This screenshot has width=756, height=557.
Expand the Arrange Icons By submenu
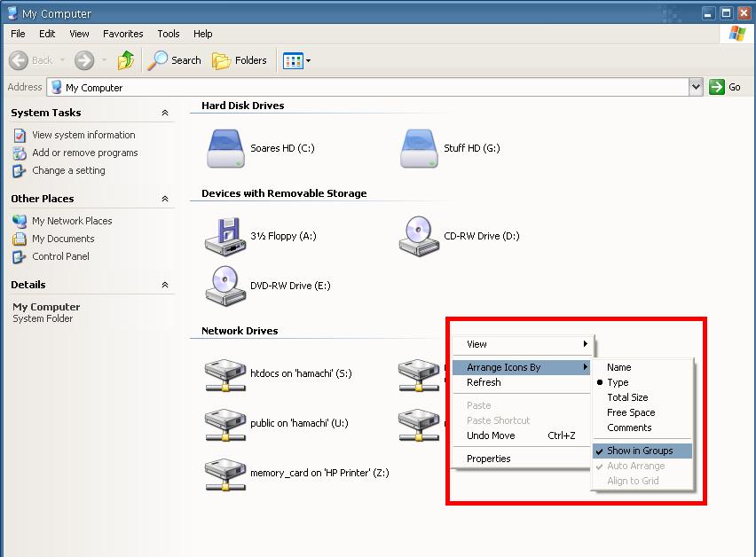[521, 368]
